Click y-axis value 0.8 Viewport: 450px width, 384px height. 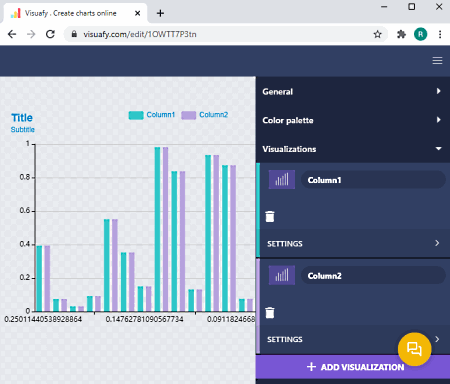(25, 177)
